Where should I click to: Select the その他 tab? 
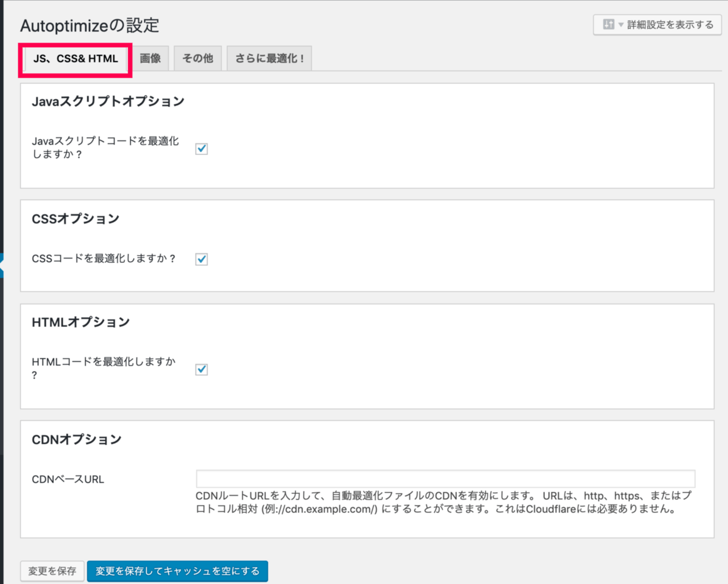197,59
